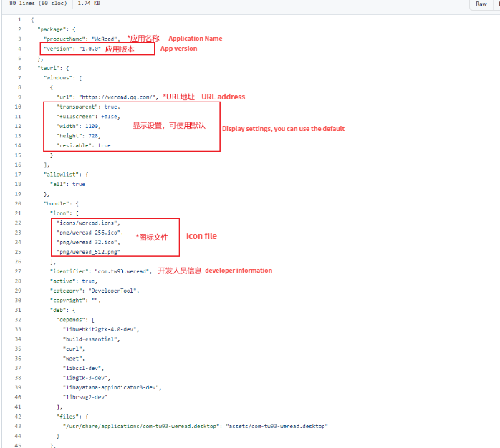
Task: Select line number 4 of version entry
Action: 19,49
